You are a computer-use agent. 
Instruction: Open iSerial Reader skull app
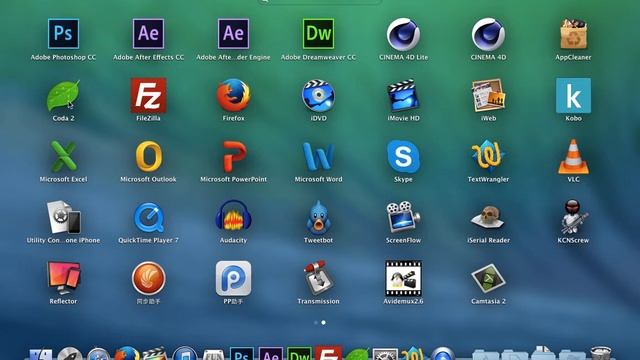(488, 217)
